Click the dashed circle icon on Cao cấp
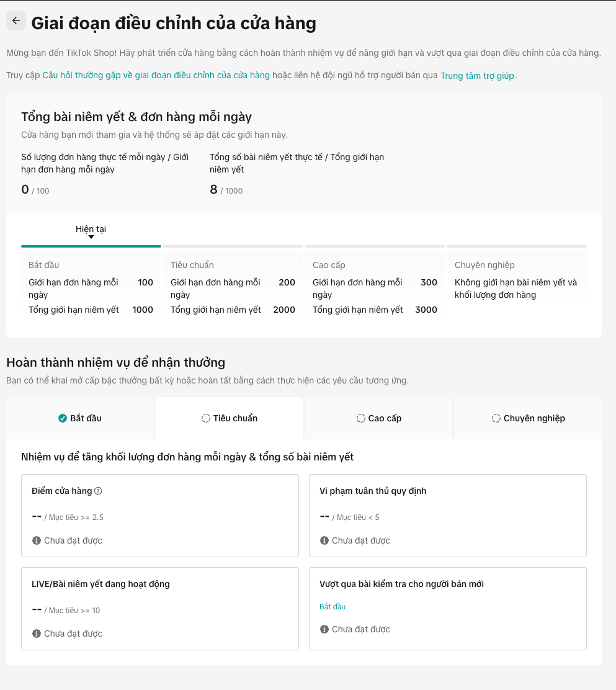The width and height of the screenshot is (616, 690). click(361, 418)
